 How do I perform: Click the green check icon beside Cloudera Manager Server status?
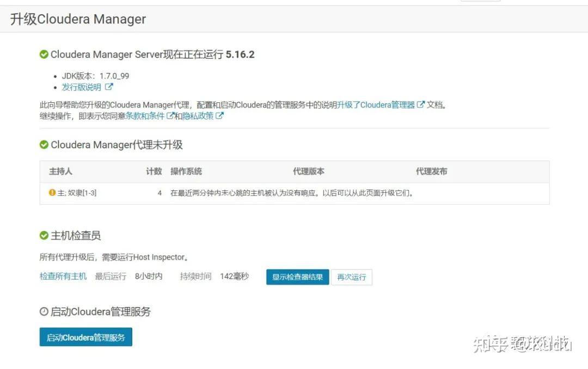pos(44,54)
